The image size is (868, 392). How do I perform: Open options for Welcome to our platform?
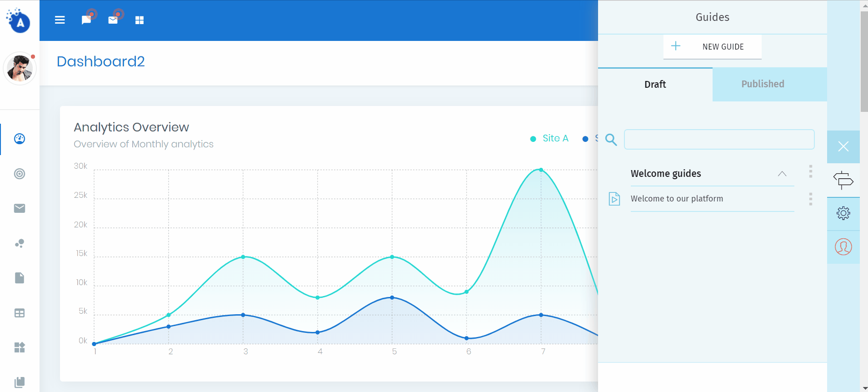(810, 199)
